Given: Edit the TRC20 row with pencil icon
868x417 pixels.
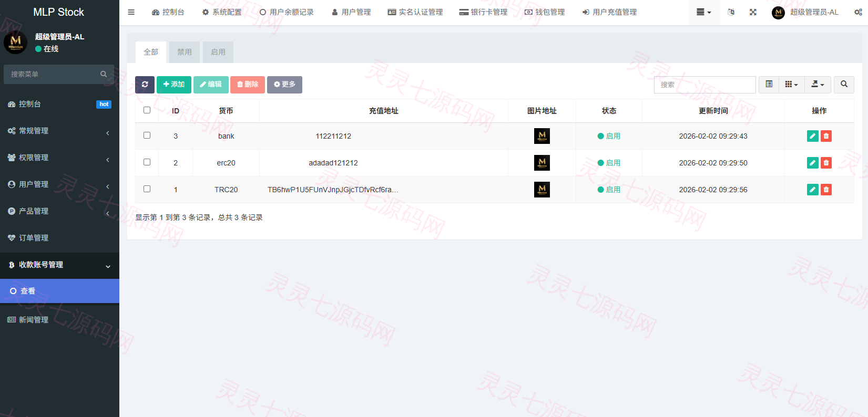Looking at the screenshot, I should [812, 190].
